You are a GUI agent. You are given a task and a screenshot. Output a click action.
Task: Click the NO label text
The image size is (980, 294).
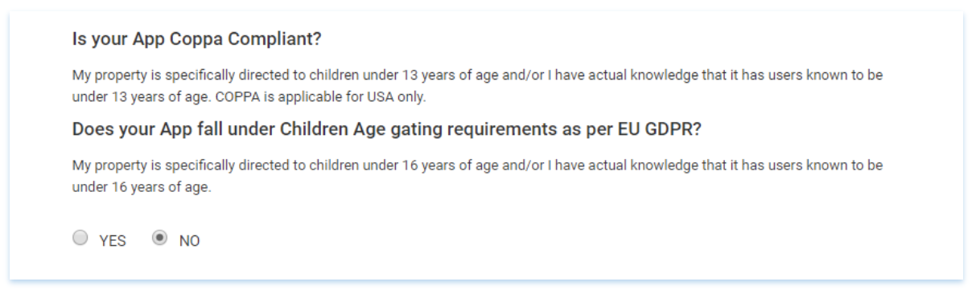[x=191, y=240]
